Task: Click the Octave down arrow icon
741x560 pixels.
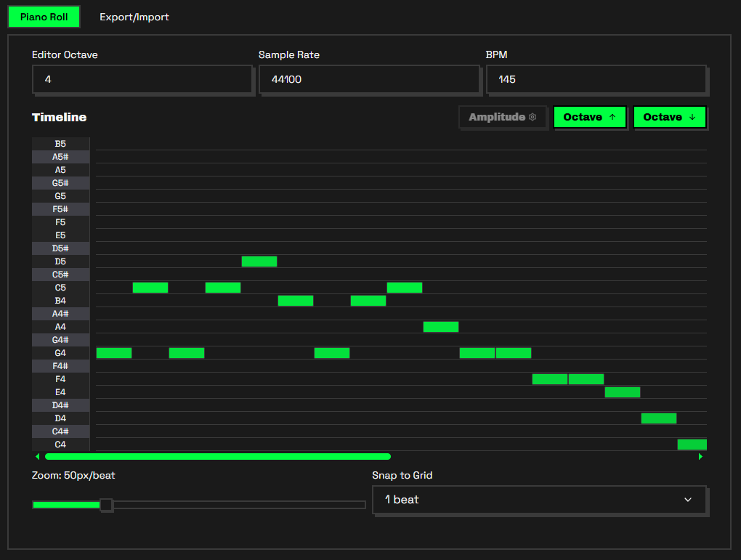Action: [691, 117]
